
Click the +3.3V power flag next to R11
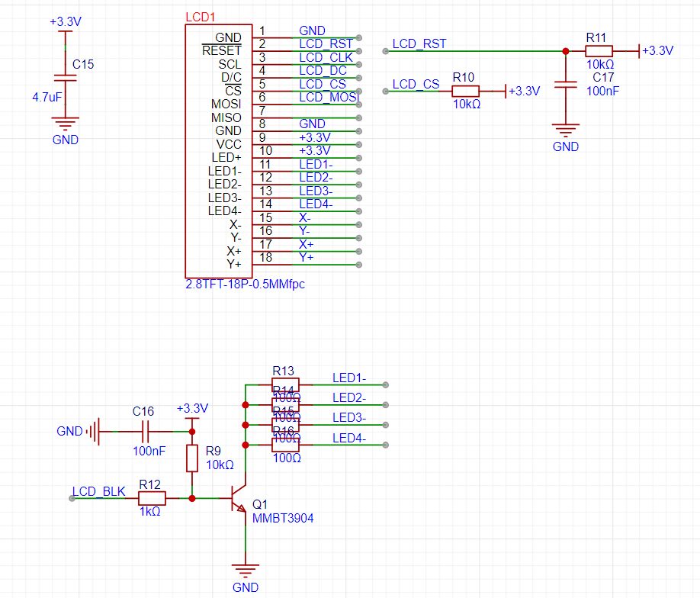(657, 50)
